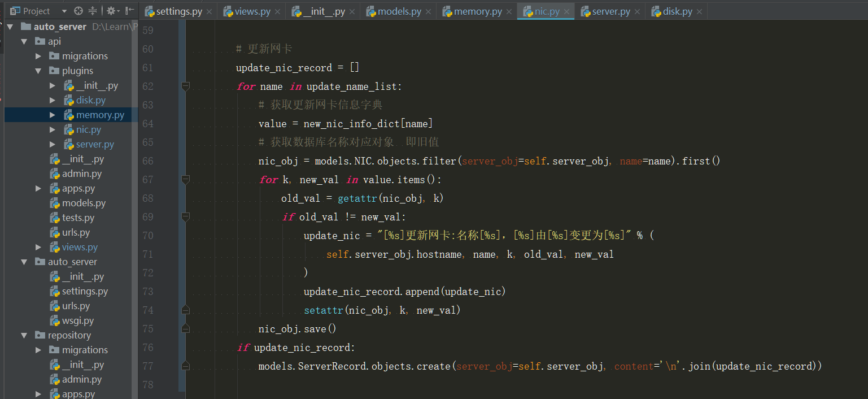Fold the 'if old_val != new_val' block

point(185,216)
